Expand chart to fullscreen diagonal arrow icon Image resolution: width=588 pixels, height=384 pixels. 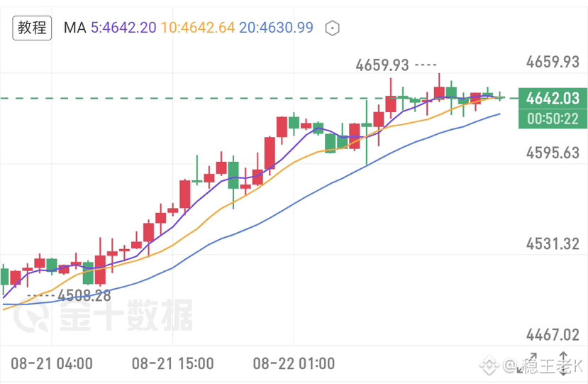click(x=527, y=363)
